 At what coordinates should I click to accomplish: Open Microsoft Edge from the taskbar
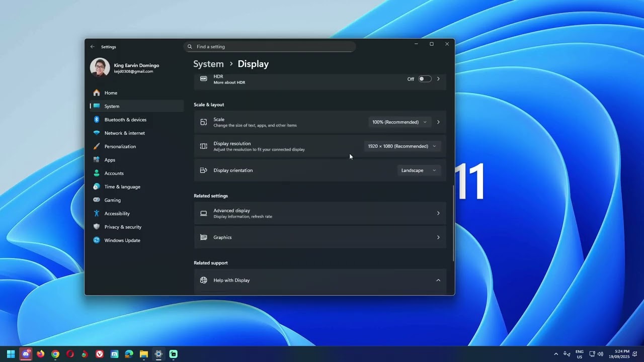[129, 354]
